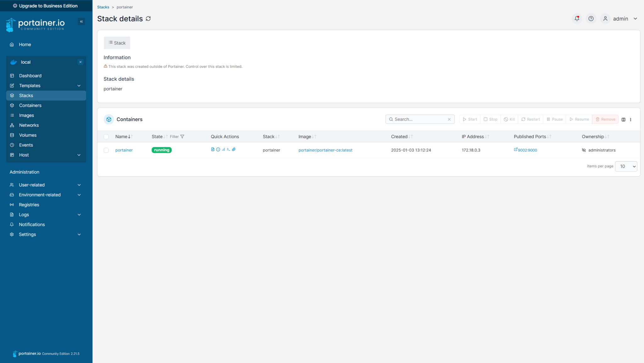Open container inspect info quick action
The image size is (644, 363).
pos(218,150)
